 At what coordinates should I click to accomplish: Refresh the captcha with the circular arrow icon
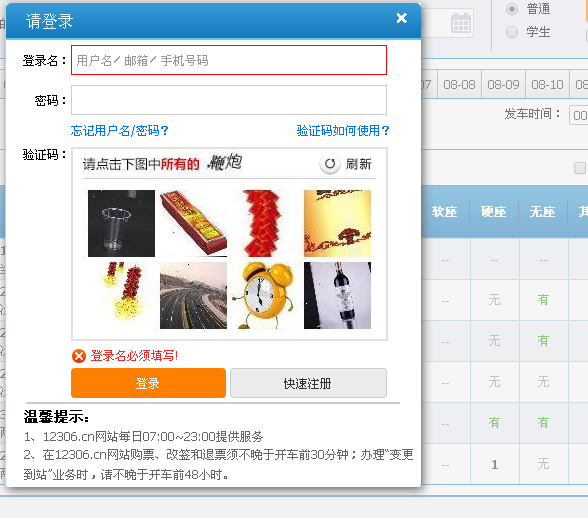click(330, 164)
